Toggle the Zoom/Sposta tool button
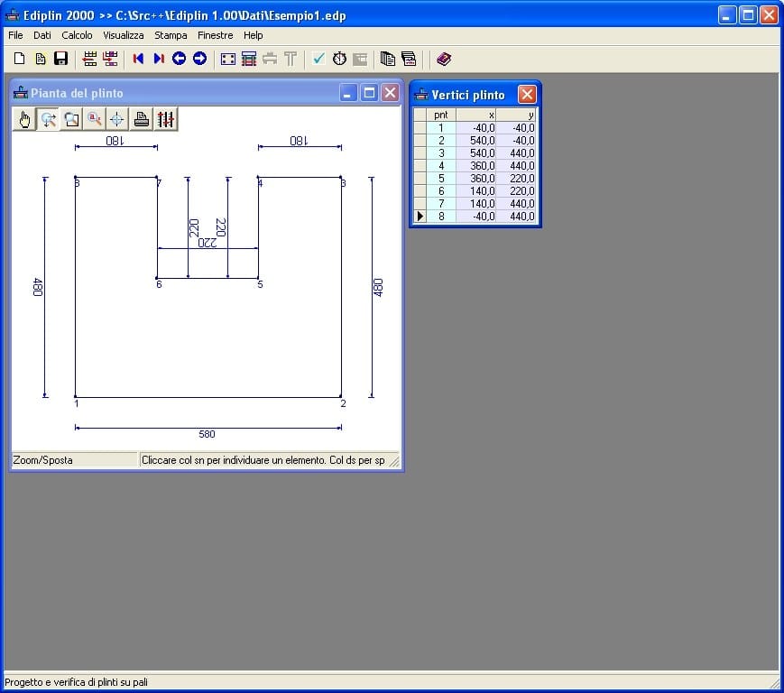Image resolution: width=784 pixels, height=693 pixels. tap(48, 119)
